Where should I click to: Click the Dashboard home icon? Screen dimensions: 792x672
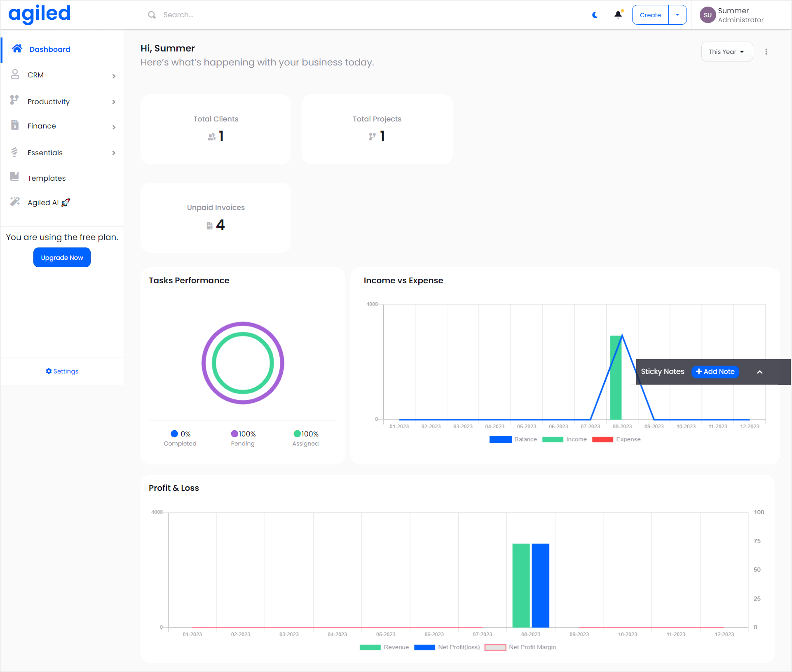click(x=17, y=49)
